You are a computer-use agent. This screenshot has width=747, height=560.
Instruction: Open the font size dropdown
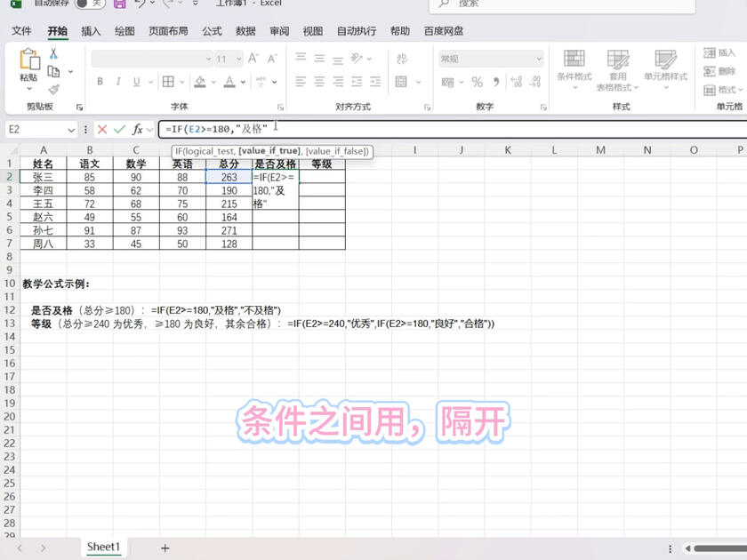(x=238, y=59)
